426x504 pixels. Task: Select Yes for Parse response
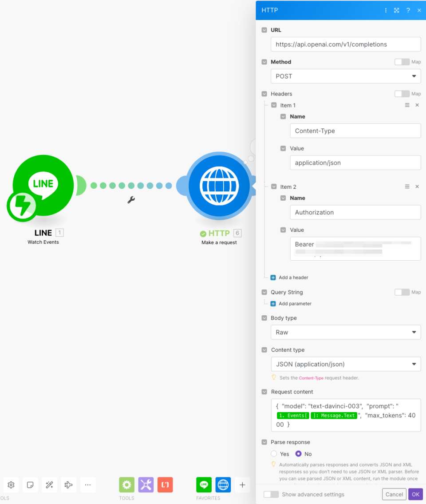pyautogui.click(x=274, y=454)
